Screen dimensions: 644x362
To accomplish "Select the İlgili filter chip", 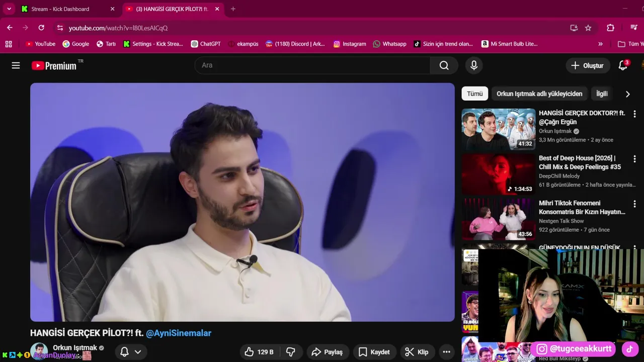I will [x=602, y=94].
